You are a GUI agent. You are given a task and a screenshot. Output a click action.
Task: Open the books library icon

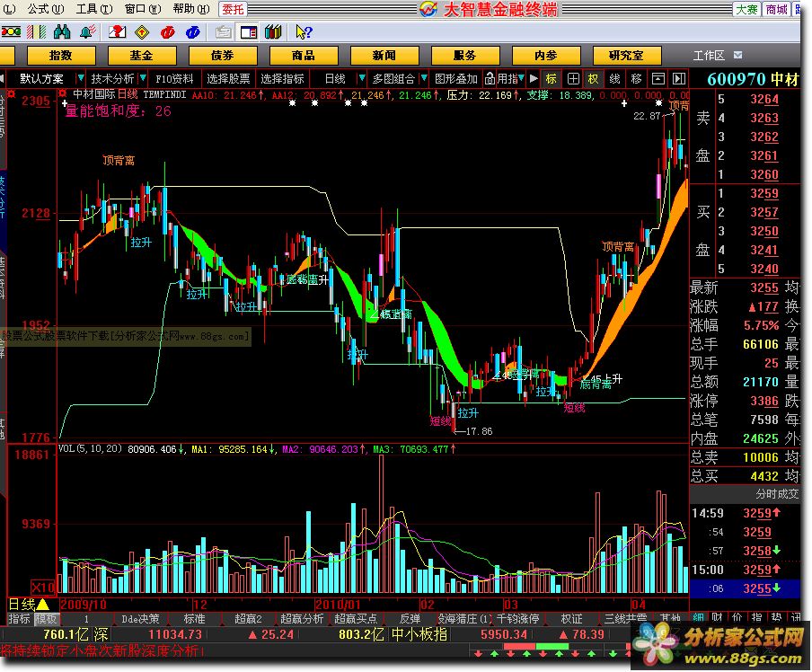point(273,32)
